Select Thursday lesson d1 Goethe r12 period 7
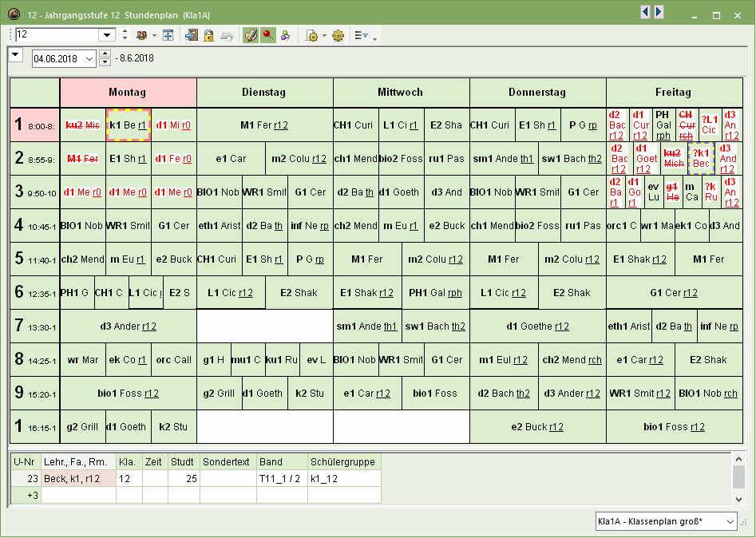 (x=537, y=326)
